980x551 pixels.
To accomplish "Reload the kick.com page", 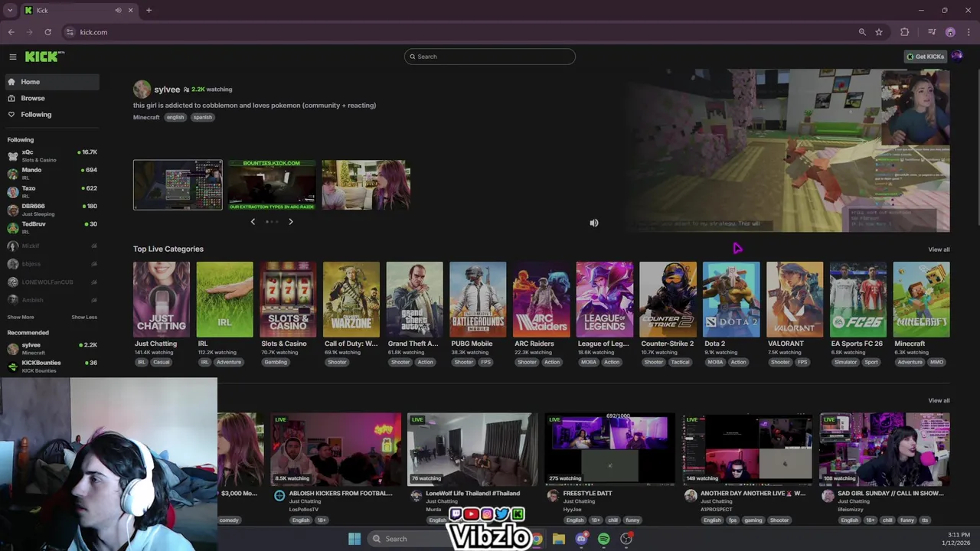I will coord(47,32).
